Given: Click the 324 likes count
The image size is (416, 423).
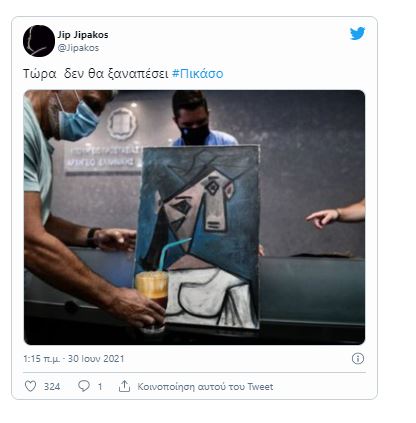Looking at the screenshot, I should (52, 387).
